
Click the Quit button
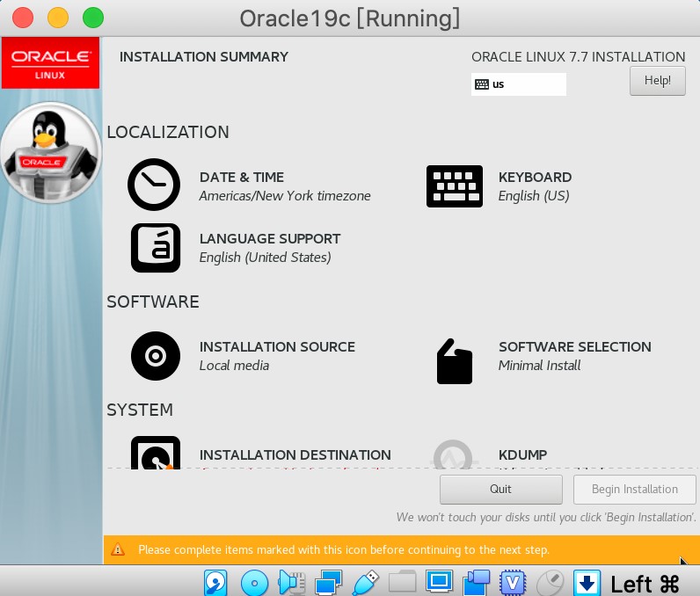501,490
